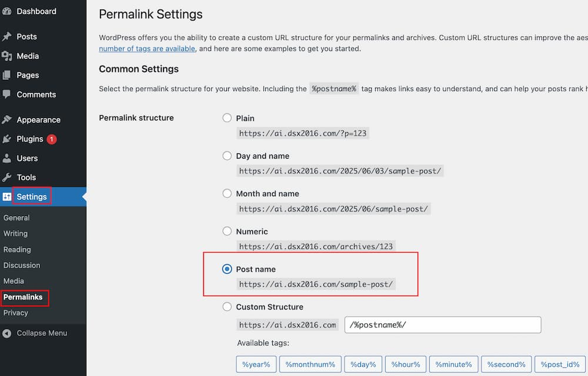588x376 pixels.
Task: Select the Plain permalink radio button
Action: pos(227,118)
